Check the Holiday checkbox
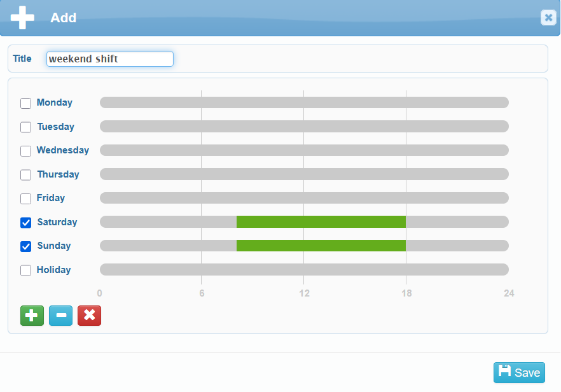This screenshot has height=392, width=561. pyautogui.click(x=26, y=270)
